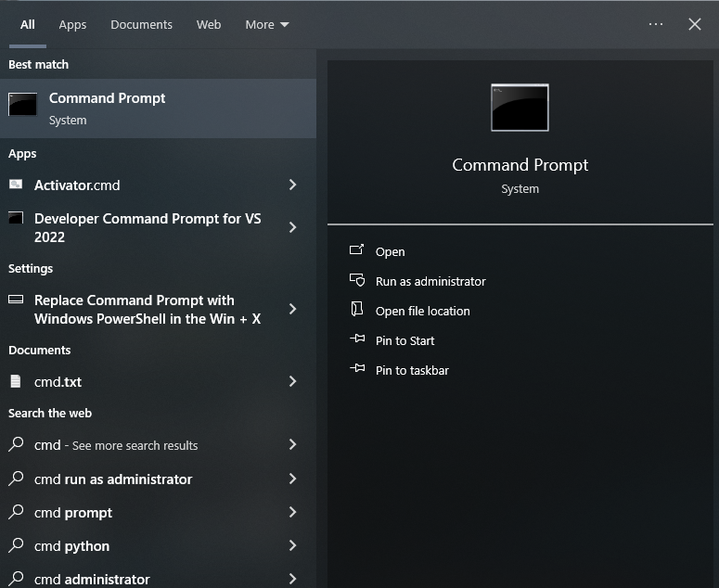Click the cmd.txt document icon
The height and width of the screenshot is (588, 719).
click(x=16, y=381)
